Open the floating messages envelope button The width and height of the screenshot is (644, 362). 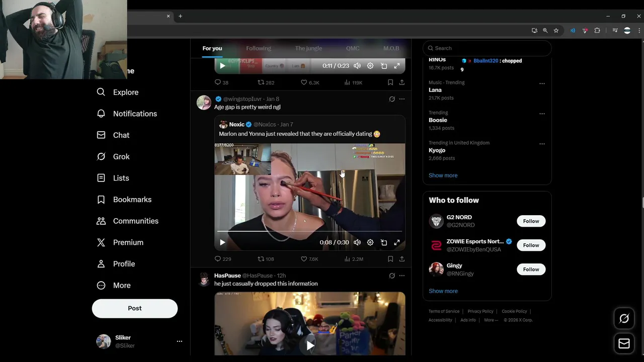coord(624,344)
